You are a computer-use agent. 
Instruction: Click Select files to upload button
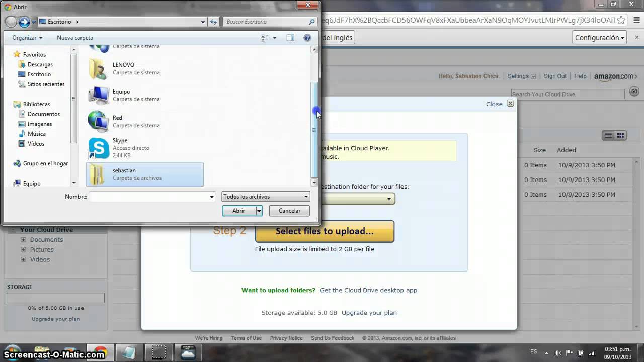325,231
